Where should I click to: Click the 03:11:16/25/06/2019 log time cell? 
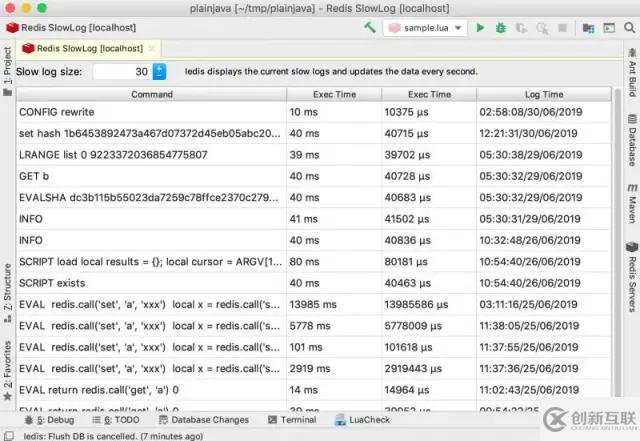(x=544, y=304)
